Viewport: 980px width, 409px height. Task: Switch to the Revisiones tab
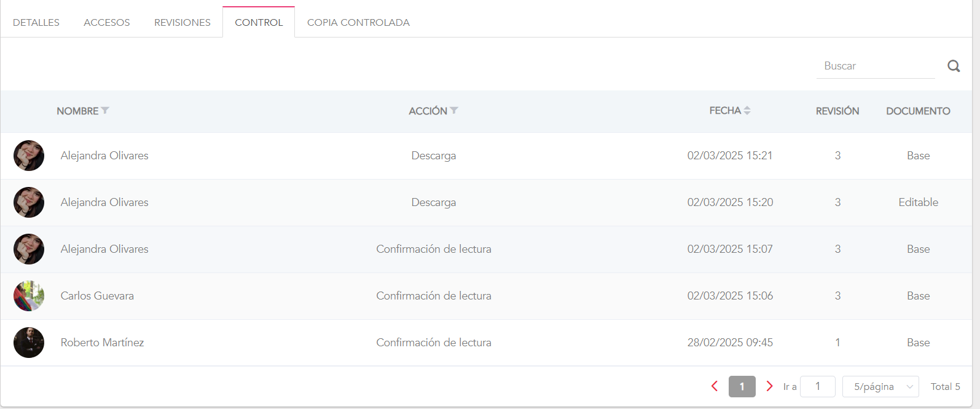(182, 23)
